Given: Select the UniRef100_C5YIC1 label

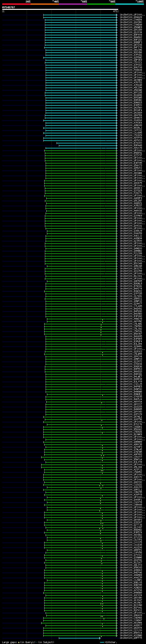Looking at the screenshot, I should pyautogui.click(x=131, y=63).
